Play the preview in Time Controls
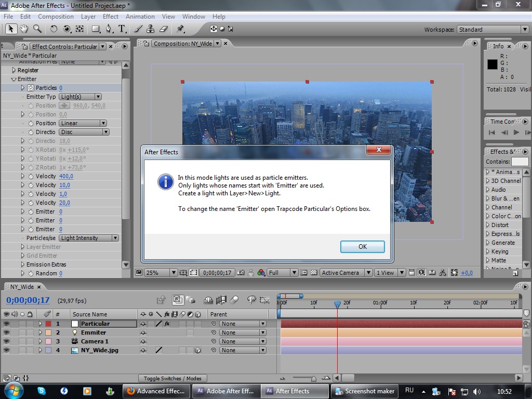Screen dimensions: 532x399 coord(516,132)
